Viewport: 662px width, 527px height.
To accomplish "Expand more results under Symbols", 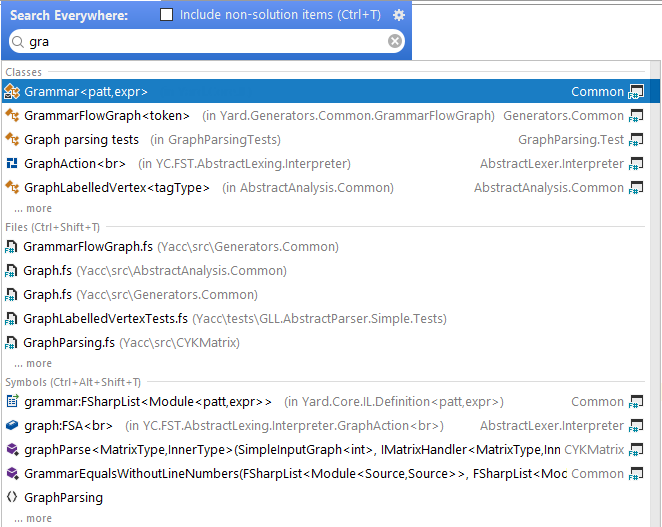I will (x=39, y=519).
